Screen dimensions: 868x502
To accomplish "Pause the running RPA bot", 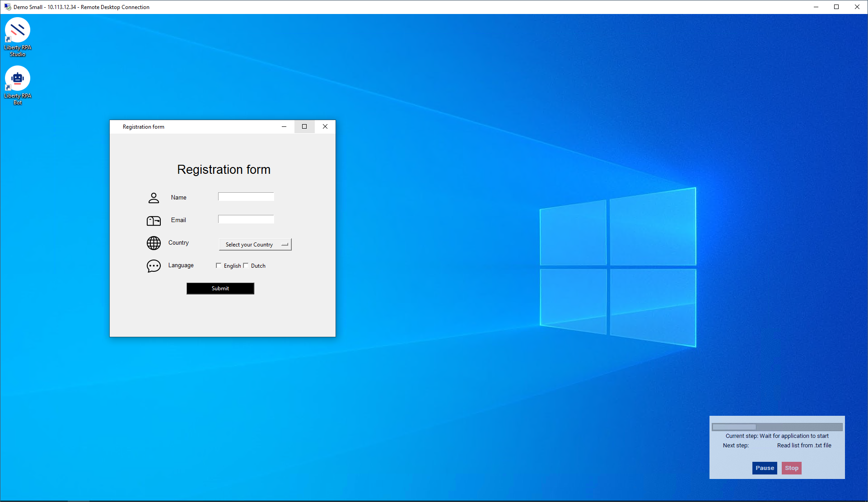I will pos(765,468).
